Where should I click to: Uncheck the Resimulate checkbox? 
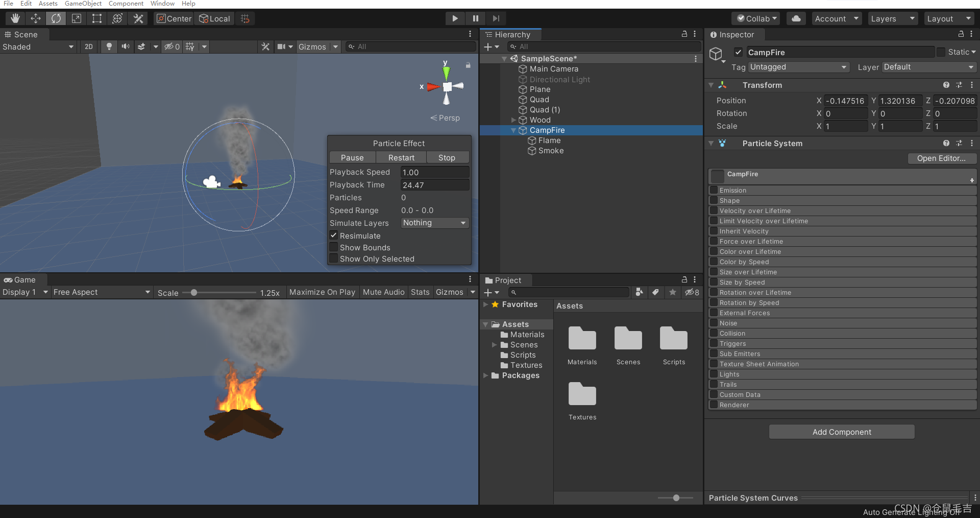coord(333,236)
